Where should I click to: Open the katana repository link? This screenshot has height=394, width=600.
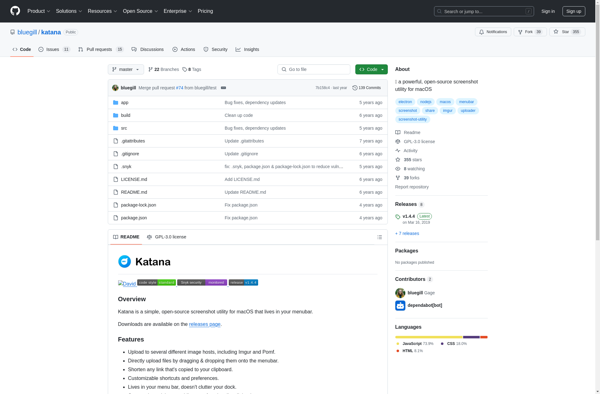point(51,32)
